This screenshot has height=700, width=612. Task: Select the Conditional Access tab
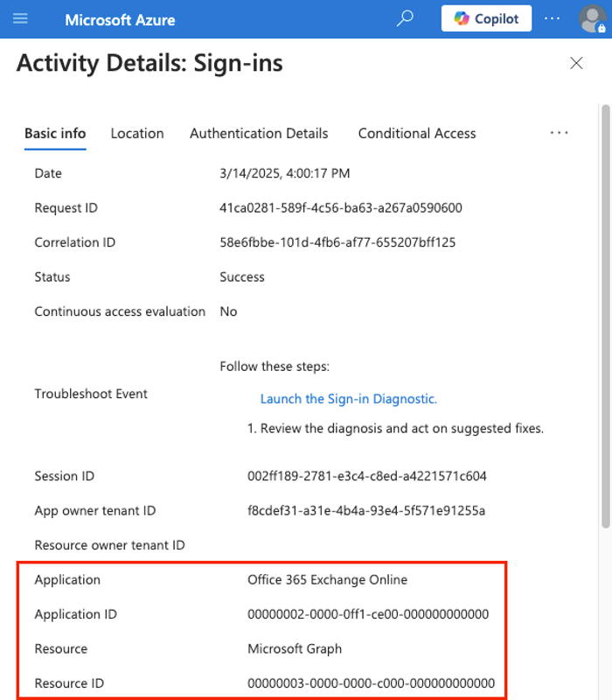pyautogui.click(x=417, y=133)
